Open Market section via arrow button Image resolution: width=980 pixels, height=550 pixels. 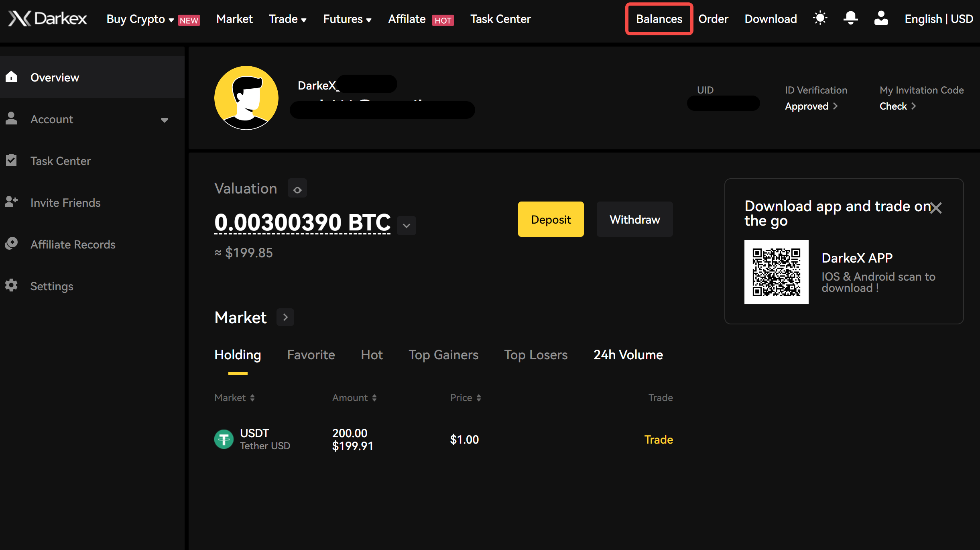point(285,317)
